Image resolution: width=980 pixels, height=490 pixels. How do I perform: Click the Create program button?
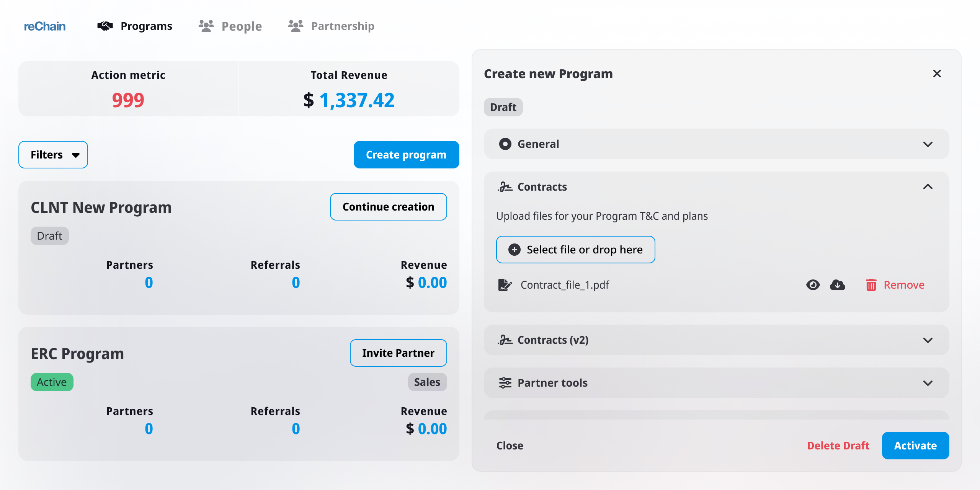coord(406,155)
